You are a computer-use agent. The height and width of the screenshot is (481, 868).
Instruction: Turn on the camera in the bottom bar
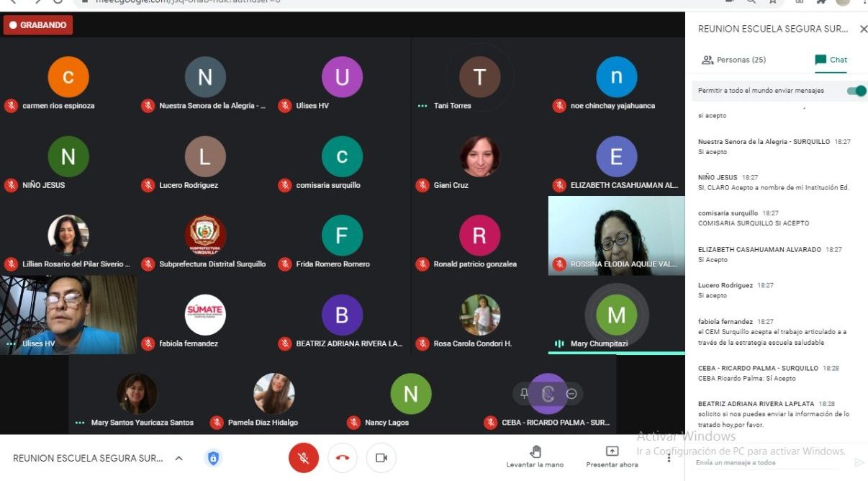pyautogui.click(x=381, y=458)
